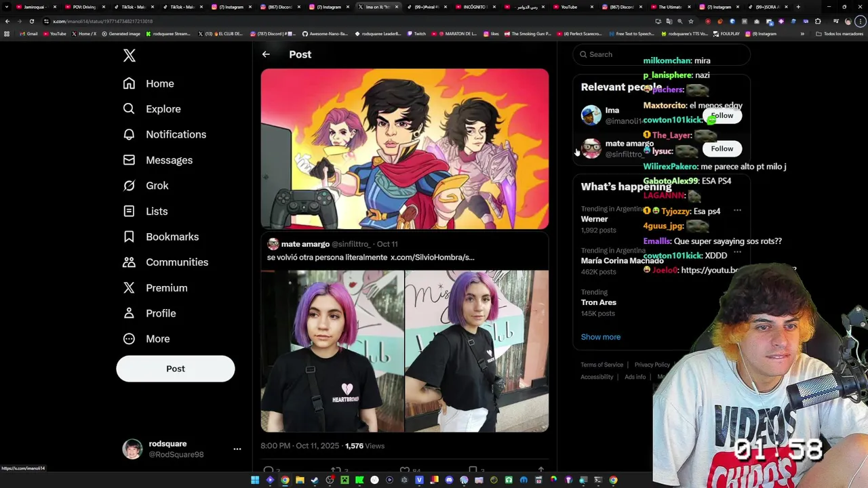868x488 pixels.
Task: Click the white Post button
Action: pyautogui.click(x=176, y=369)
